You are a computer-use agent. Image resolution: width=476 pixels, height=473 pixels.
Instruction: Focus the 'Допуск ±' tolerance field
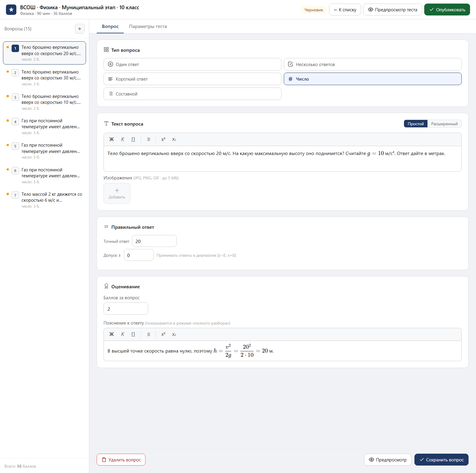(x=139, y=255)
